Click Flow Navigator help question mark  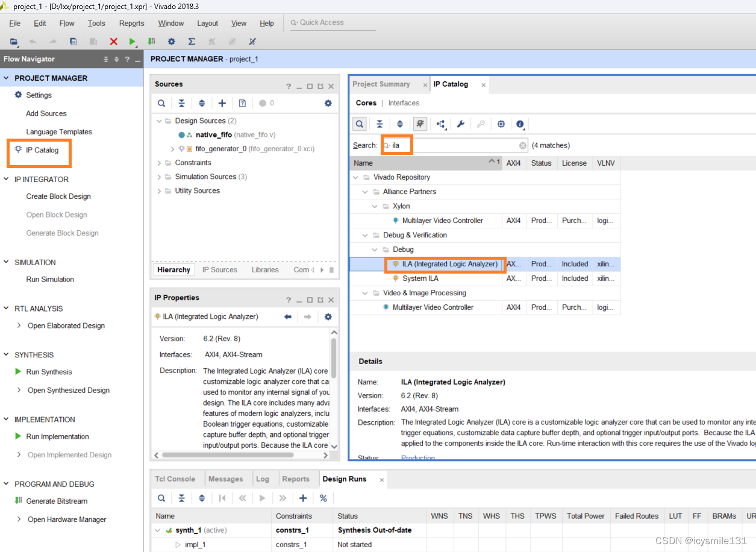[127, 59]
